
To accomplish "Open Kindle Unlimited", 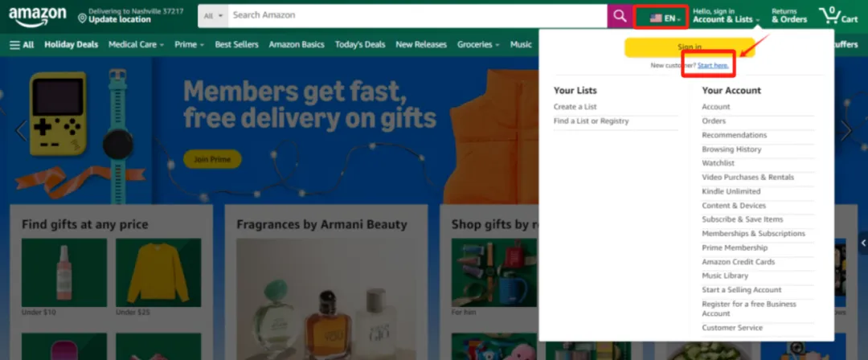I will (x=731, y=191).
